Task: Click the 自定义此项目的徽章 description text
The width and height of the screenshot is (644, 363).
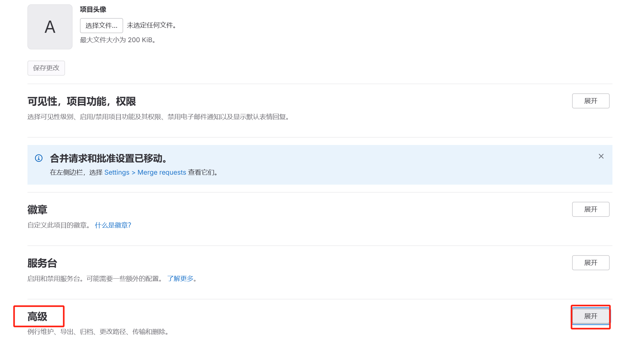Action: (x=59, y=225)
